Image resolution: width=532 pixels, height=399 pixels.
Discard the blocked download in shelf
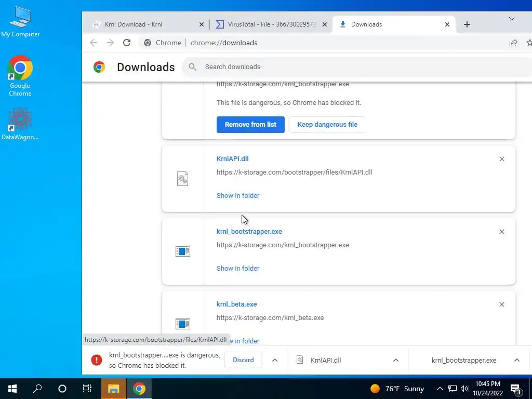pyautogui.click(x=243, y=360)
